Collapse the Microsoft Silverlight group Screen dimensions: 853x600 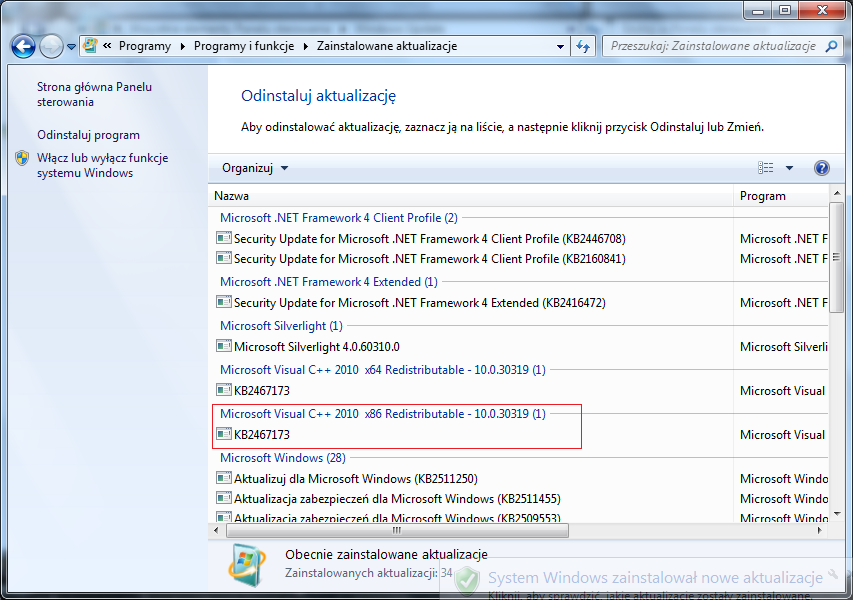tap(281, 326)
